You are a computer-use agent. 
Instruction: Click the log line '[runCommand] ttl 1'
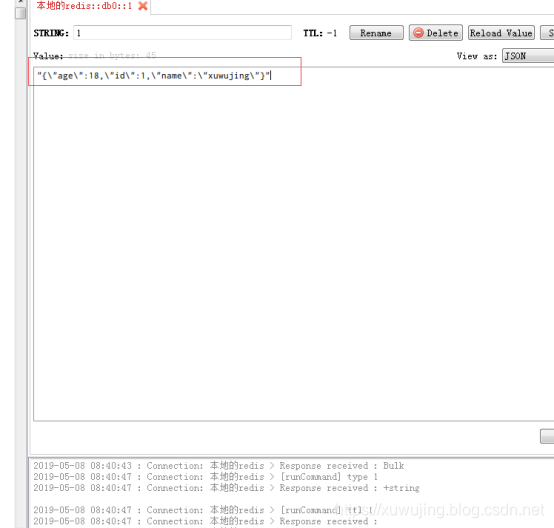[203, 510]
